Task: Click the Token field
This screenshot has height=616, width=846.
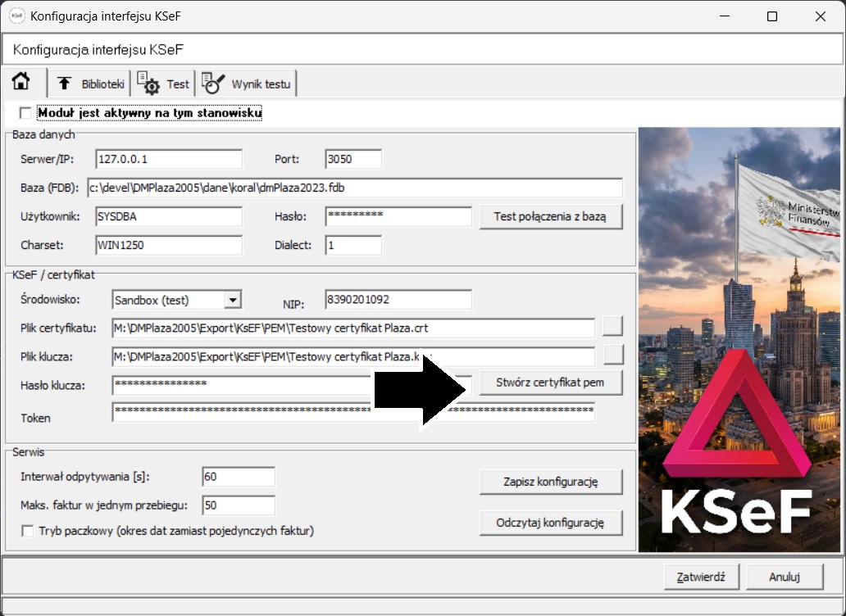Action: tap(353, 412)
